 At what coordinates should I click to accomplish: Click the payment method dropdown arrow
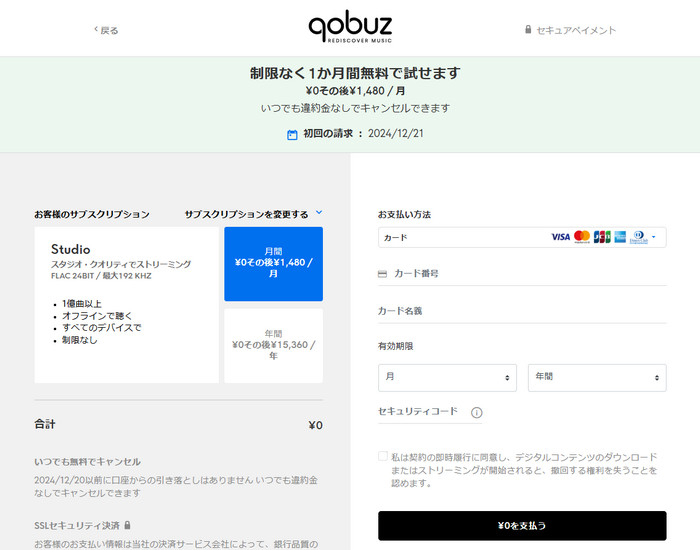(654, 237)
